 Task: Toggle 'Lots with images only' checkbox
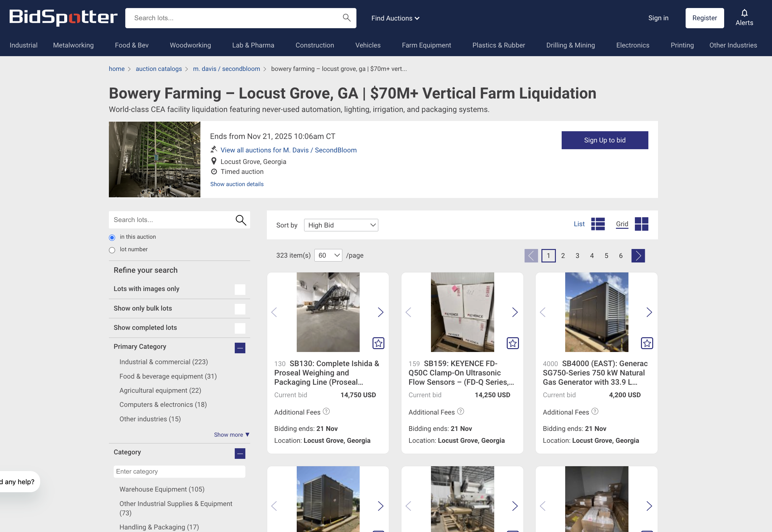240,289
